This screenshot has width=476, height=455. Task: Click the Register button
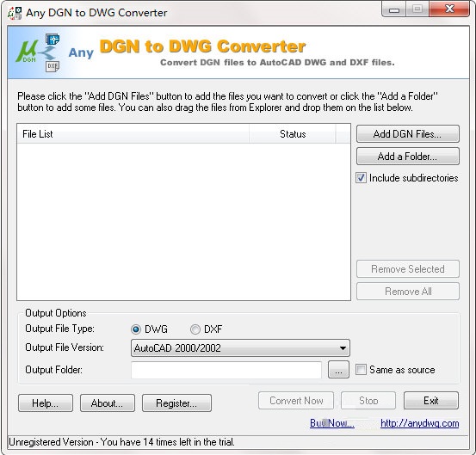[x=176, y=403]
